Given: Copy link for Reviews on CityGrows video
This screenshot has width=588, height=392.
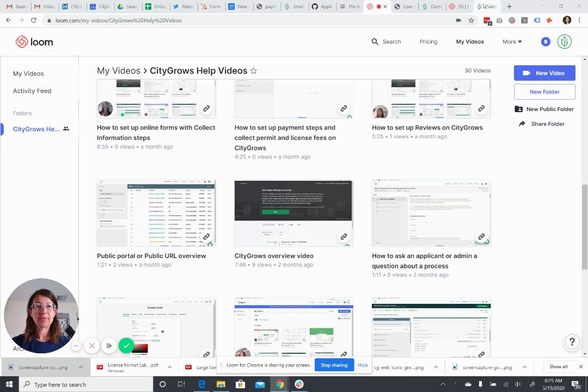Looking at the screenshot, I should click(481, 108).
